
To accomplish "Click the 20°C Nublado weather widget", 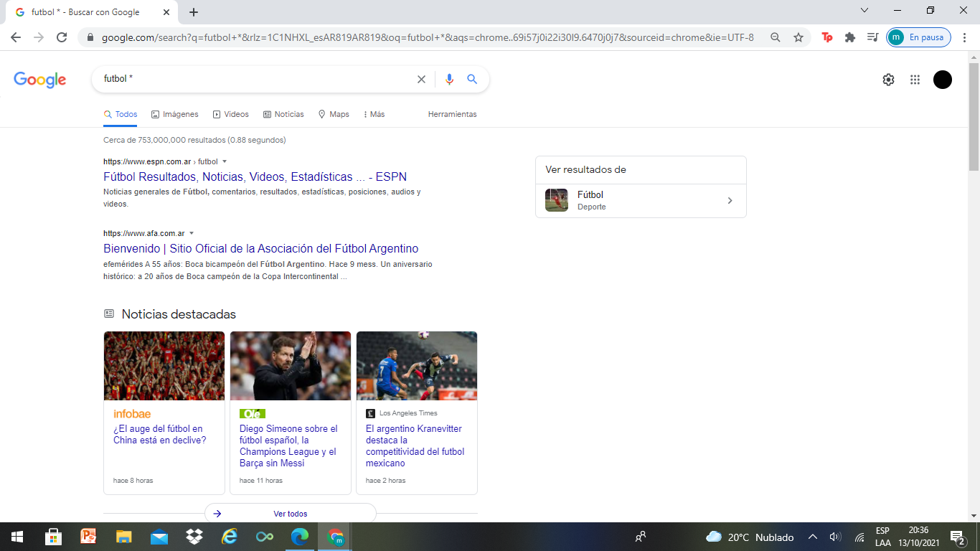I will [x=750, y=537].
